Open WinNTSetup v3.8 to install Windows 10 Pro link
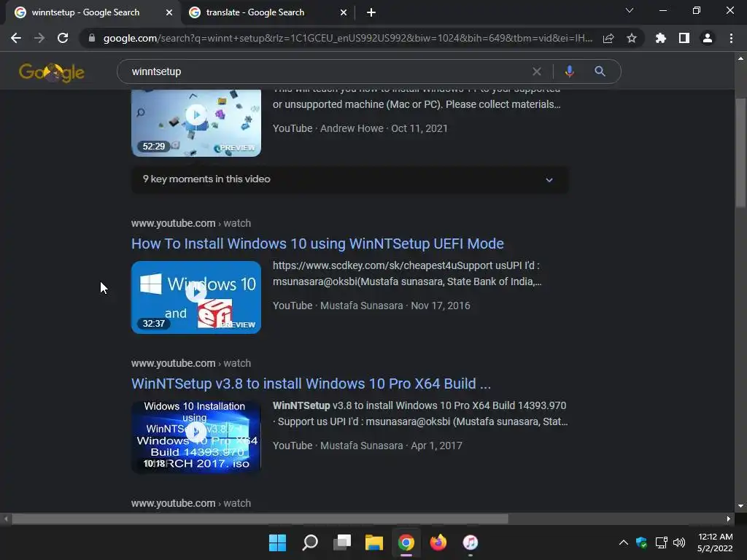The height and width of the screenshot is (560, 747). pos(311,384)
